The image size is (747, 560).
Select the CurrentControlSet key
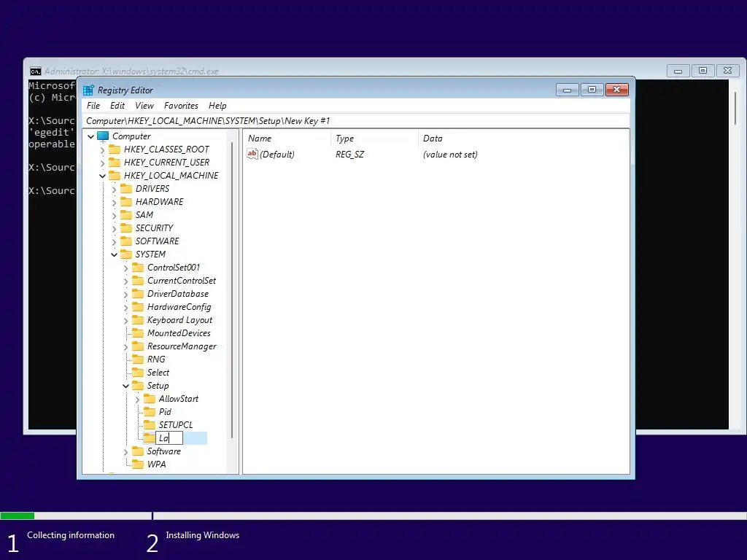(182, 281)
